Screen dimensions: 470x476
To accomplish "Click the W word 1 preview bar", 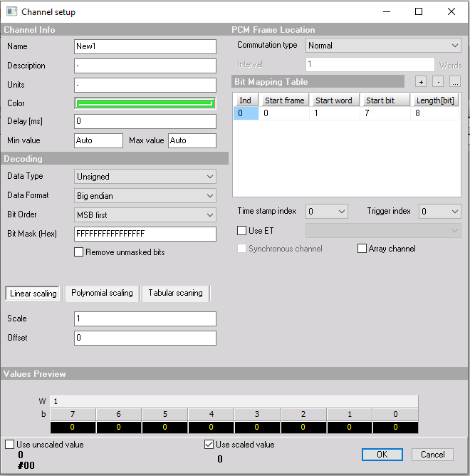I will 234,401.
